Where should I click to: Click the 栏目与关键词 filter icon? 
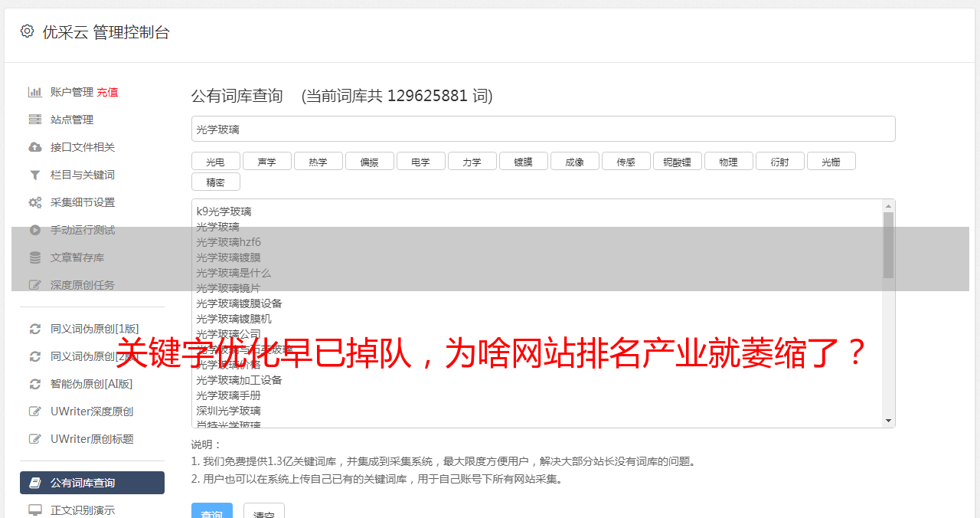click(35, 175)
